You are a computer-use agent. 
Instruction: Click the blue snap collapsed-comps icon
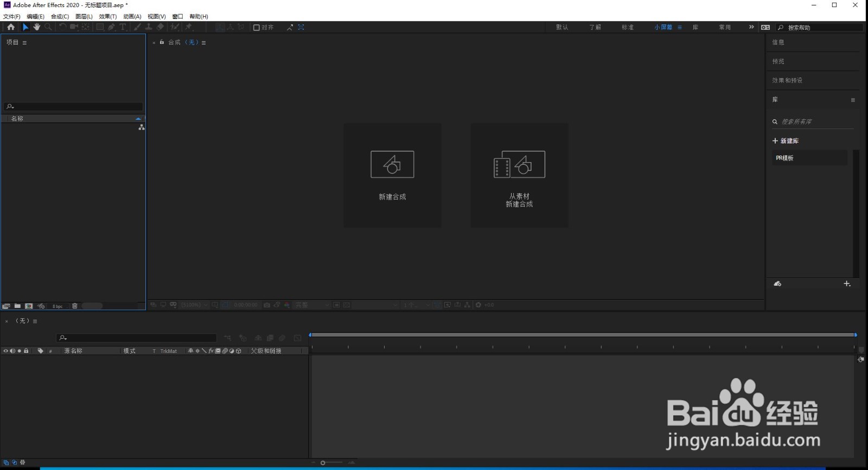pos(301,27)
